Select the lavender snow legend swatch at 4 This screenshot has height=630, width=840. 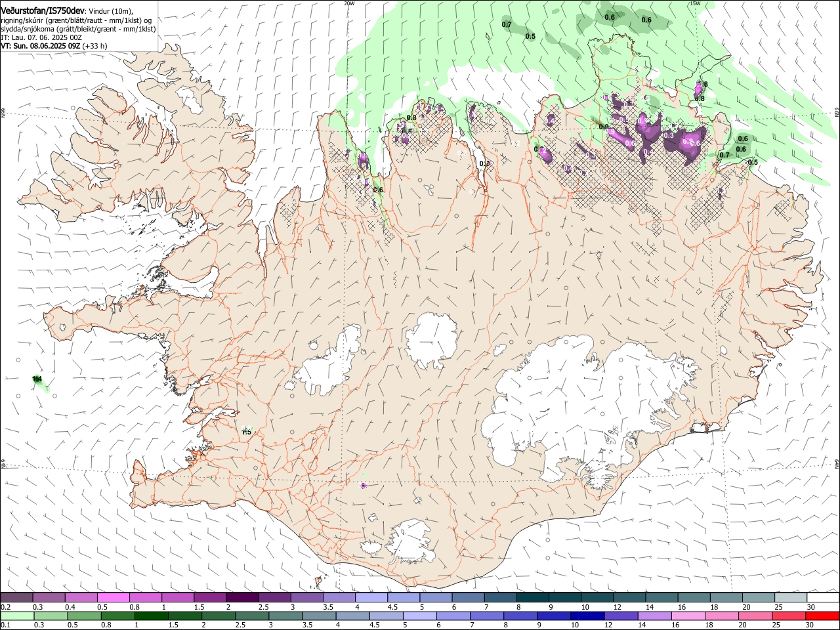pyautogui.click(x=371, y=598)
